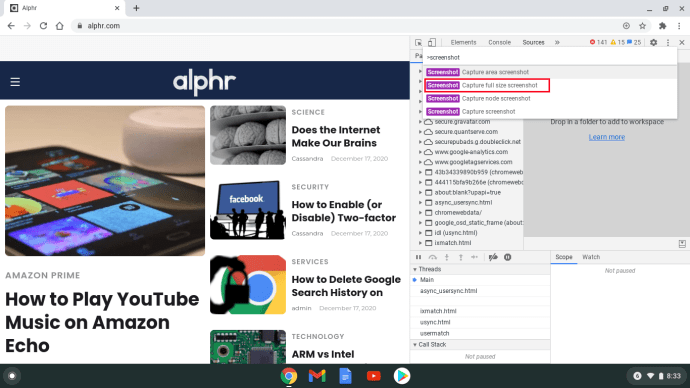
Task: Click the command menu search field
Action: 550,57
